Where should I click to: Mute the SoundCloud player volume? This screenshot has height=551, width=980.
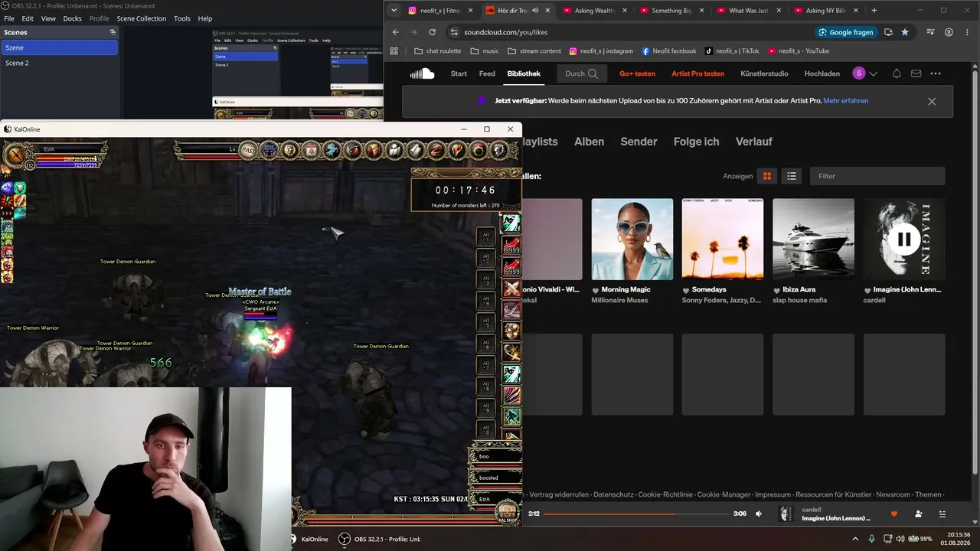tap(759, 514)
